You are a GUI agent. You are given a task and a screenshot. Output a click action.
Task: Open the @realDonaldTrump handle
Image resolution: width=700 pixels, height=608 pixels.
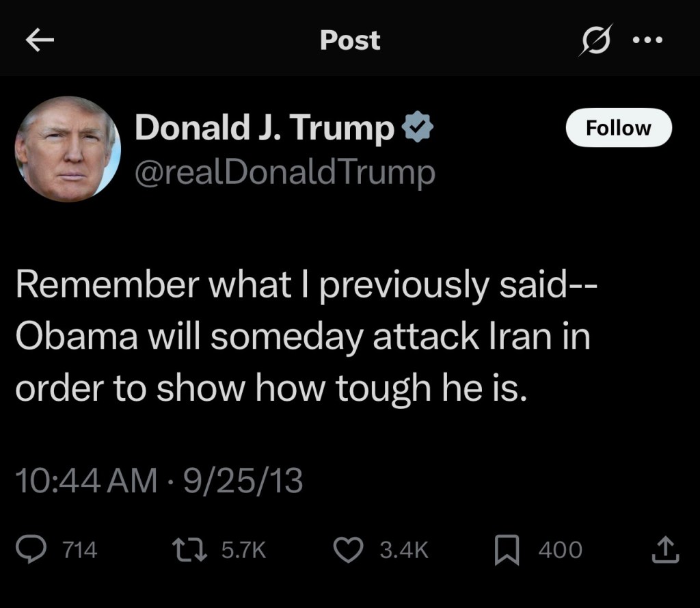click(x=284, y=172)
